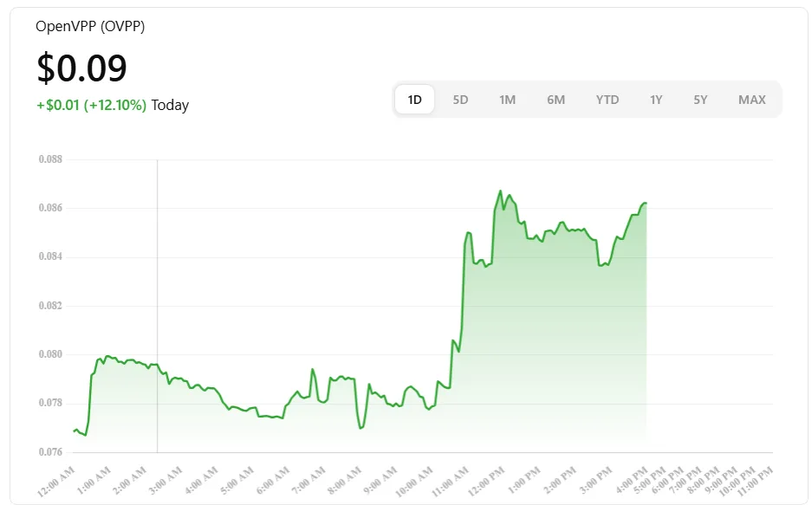812x505 pixels.
Task: Switch to the 5D view
Action: (x=460, y=99)
